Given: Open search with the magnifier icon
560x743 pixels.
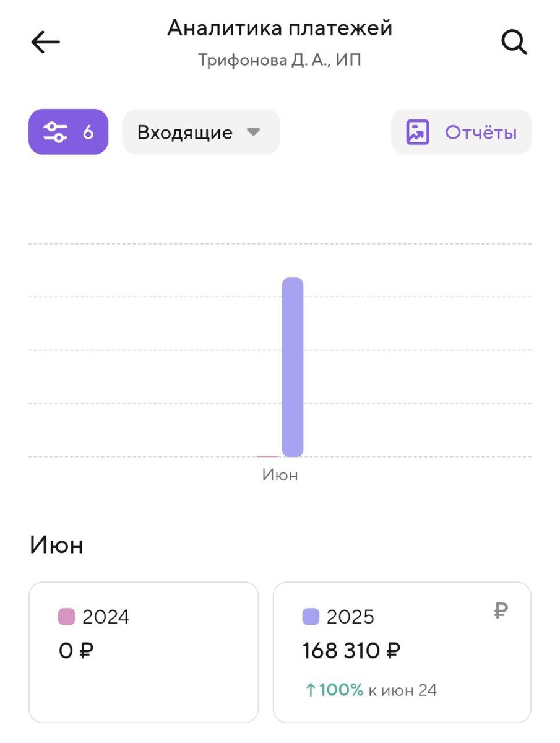Looking at the screenshot, I should [514, 43].
